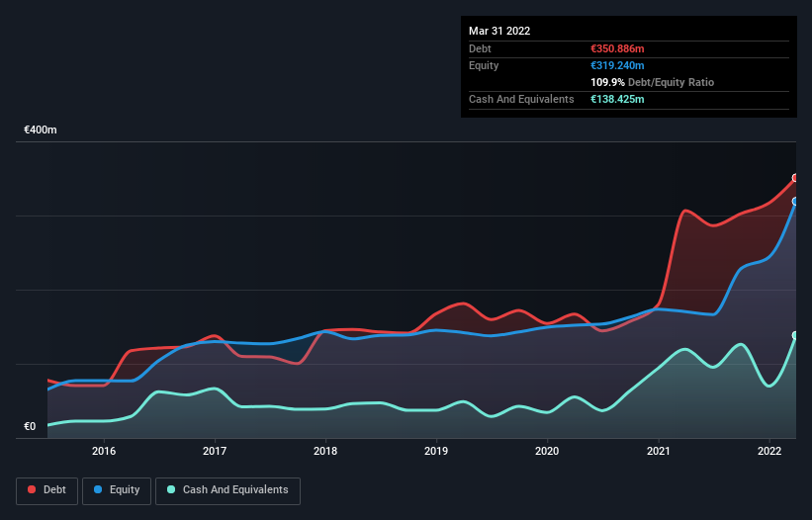This screenshot has height=520, width=812.
Task: Click the €400m y-axis label
Action: (41, 130)
